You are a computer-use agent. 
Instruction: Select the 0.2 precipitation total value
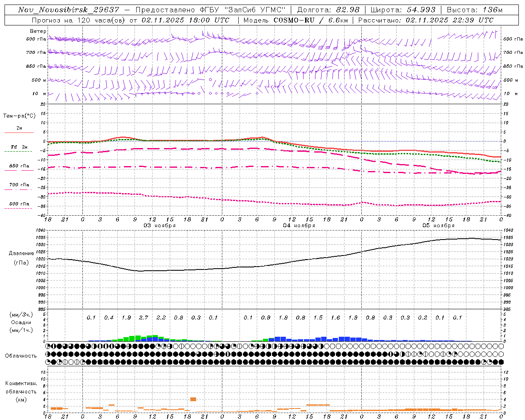click(x=422, y=318)
